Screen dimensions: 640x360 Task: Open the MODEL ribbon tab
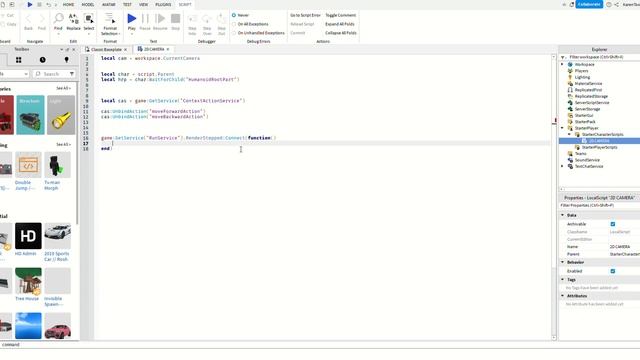[x=88, y=4]
